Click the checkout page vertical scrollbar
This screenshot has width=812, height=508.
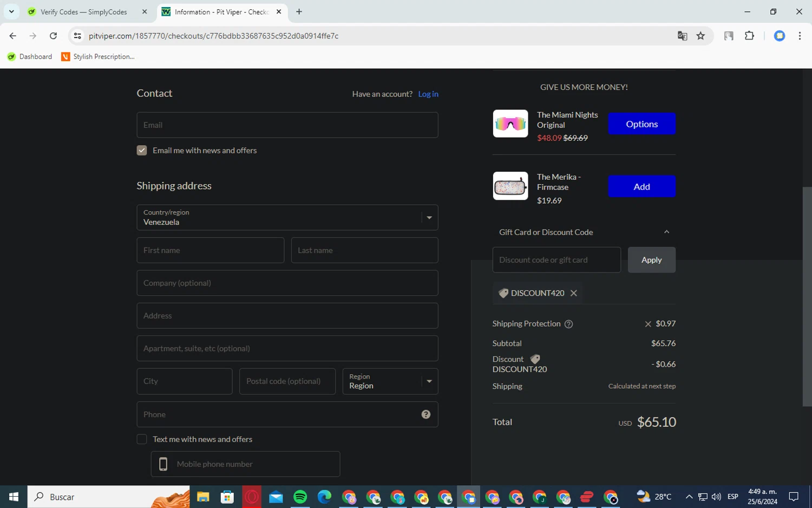pos(807,297)
